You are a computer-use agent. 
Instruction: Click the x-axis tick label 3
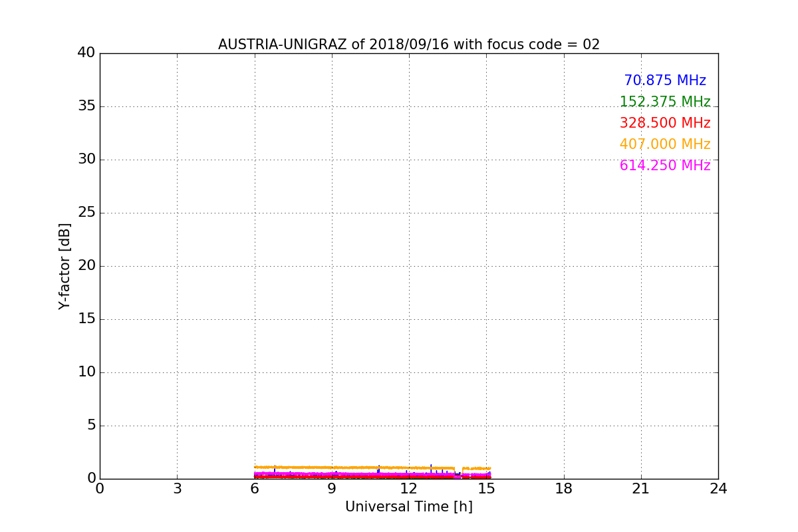(x=177, y=488)
